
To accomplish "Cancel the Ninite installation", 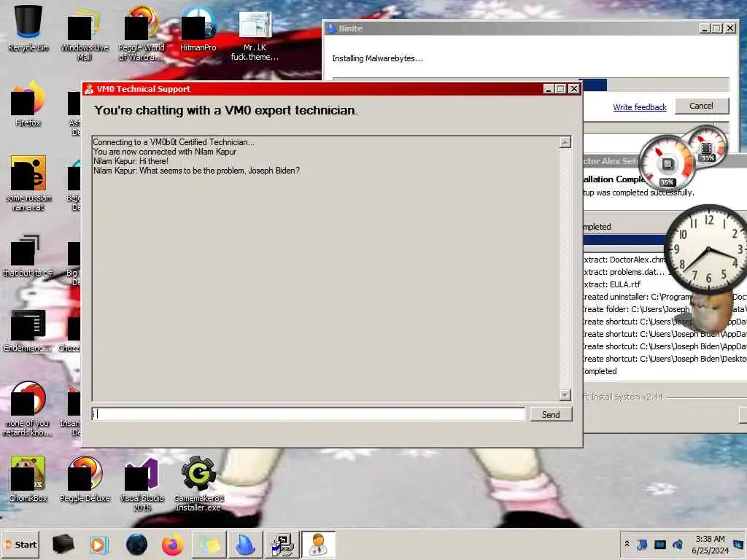I will 701,106.
